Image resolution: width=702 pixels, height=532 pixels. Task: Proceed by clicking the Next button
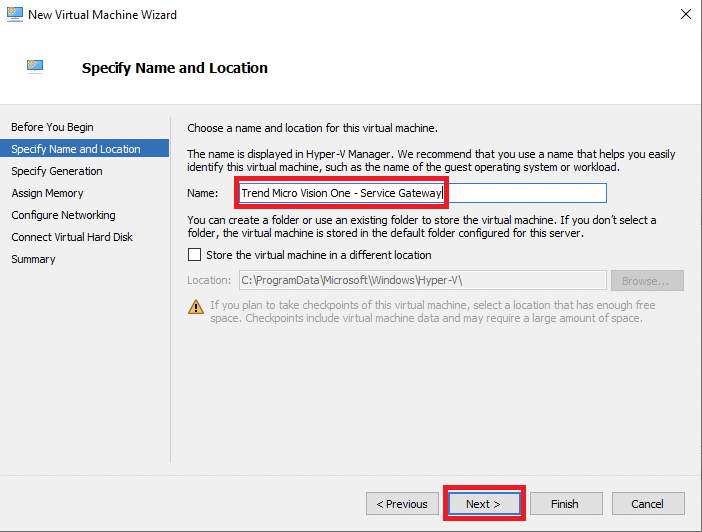[x=484, y=503]
